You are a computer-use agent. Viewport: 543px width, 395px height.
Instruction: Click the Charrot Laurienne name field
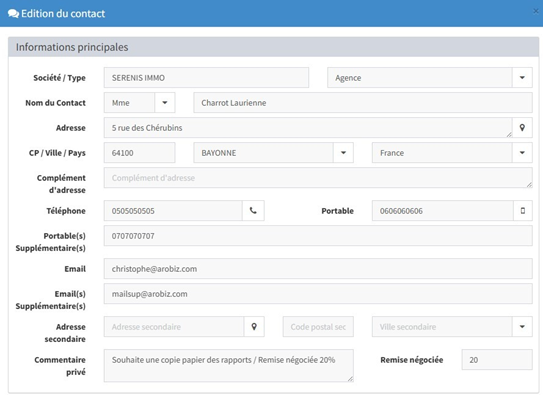tap(363, 102)
